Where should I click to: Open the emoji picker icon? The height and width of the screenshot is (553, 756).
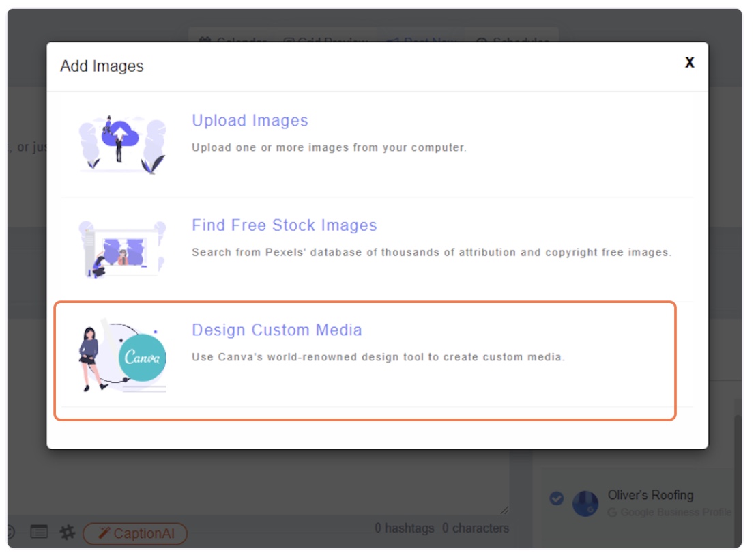[10, 532]
